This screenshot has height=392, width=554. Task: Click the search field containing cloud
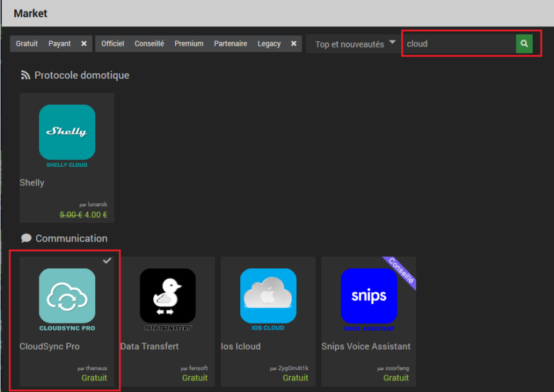pyautogui.click(x=459, y=44)
